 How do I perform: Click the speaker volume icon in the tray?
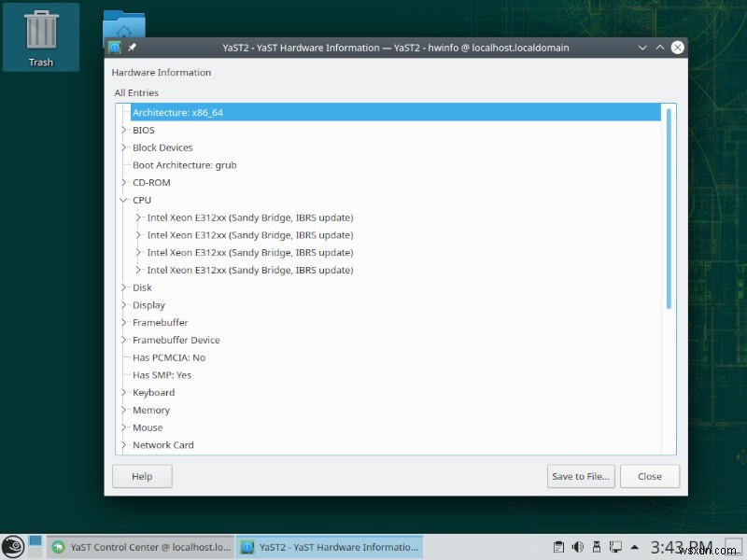pyautogui.click(x=577, y=546)
